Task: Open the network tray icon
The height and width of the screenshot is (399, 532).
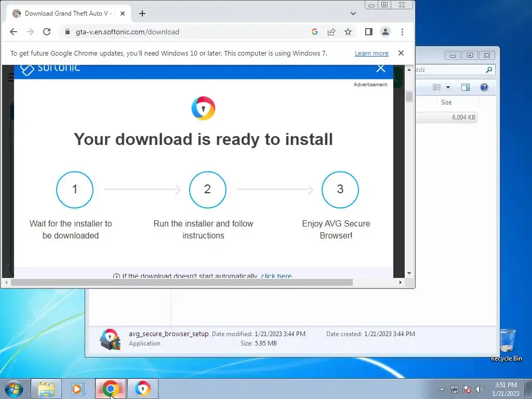Action: pos(454,389)
